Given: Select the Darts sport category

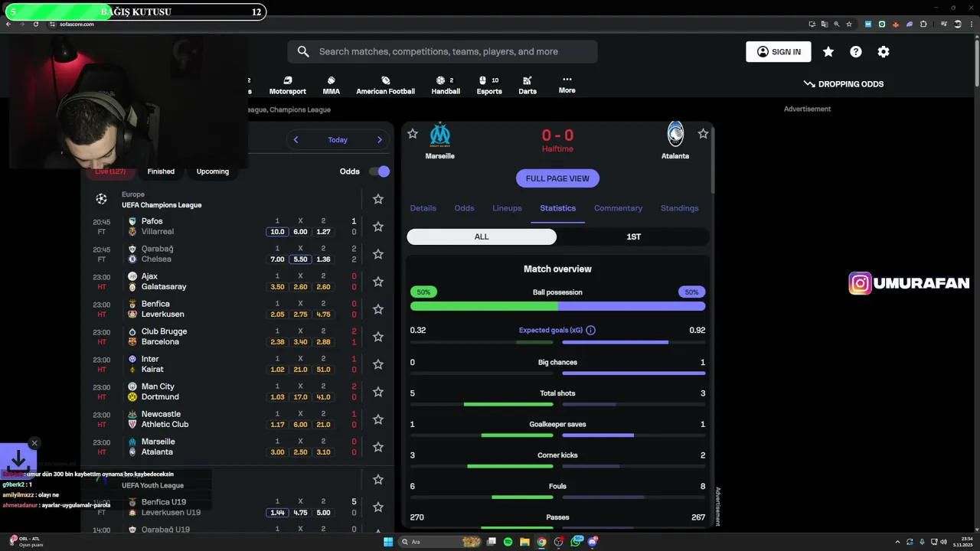Looking at the screenshot, I should [x=528, y=85].
